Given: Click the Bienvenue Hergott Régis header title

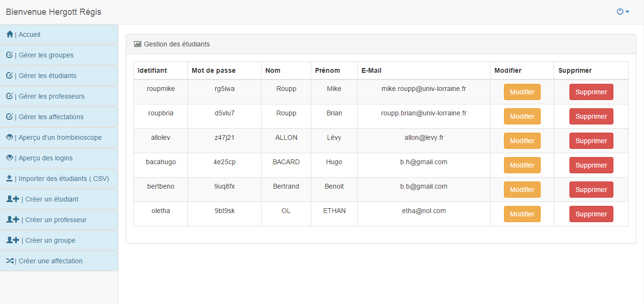Looking at the screenshot, I should 54,12.
